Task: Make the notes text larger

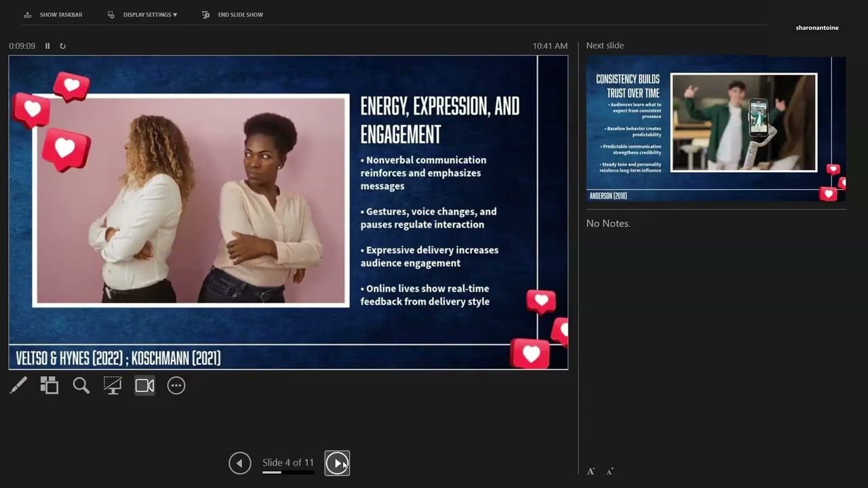Action: (x=591, y=471)
